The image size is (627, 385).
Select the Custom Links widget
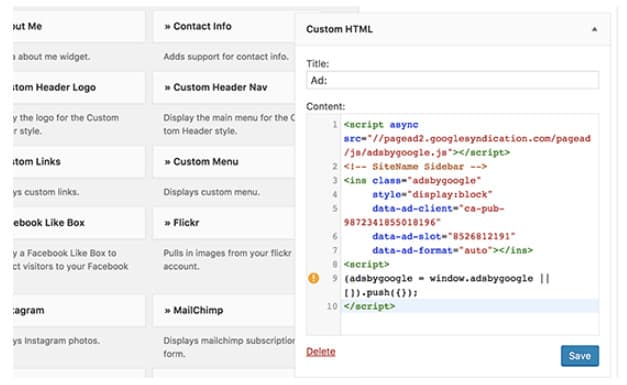pos(79,162)
